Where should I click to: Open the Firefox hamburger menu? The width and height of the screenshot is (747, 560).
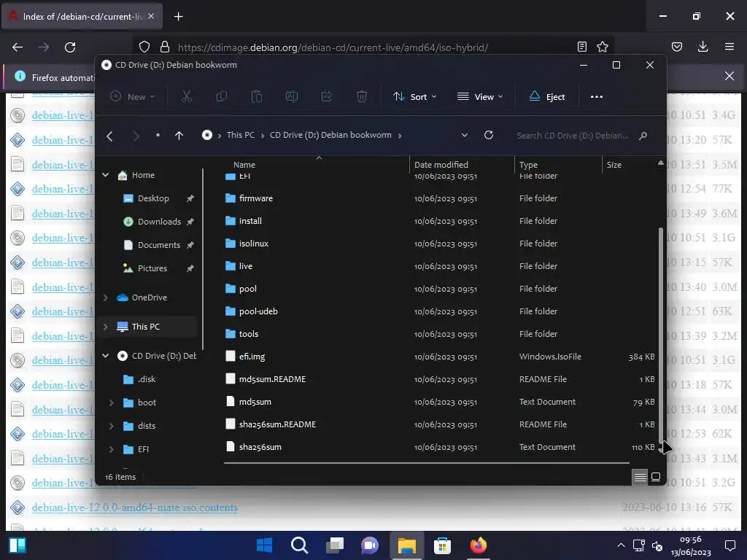pyautogui.click(x=729, y=47)
